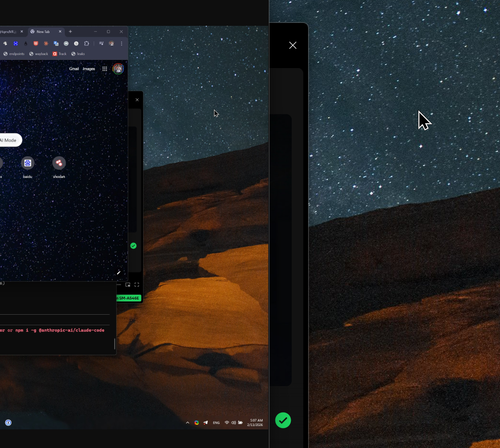The height and width of the screenshot is (448, 500).
Task: Click the Images link on the new tab page
Action: pos(89,69)
